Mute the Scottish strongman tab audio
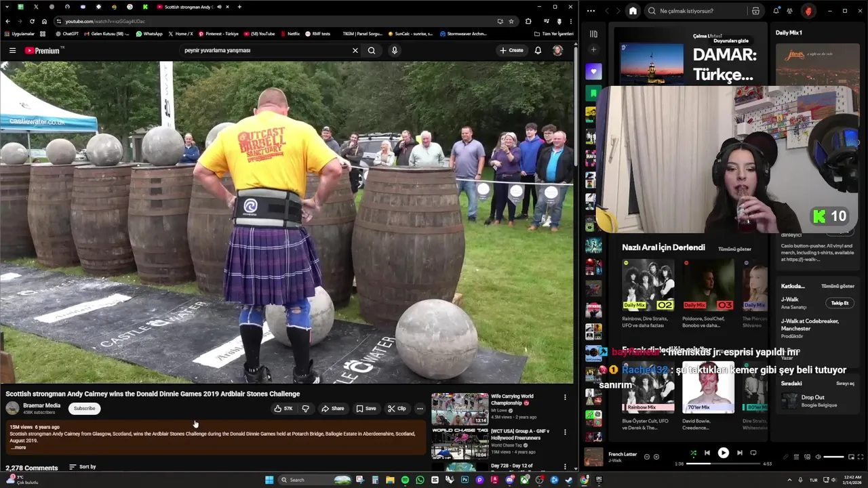The height and width of the screenshot is (488, 868). (x=219, y=7)
